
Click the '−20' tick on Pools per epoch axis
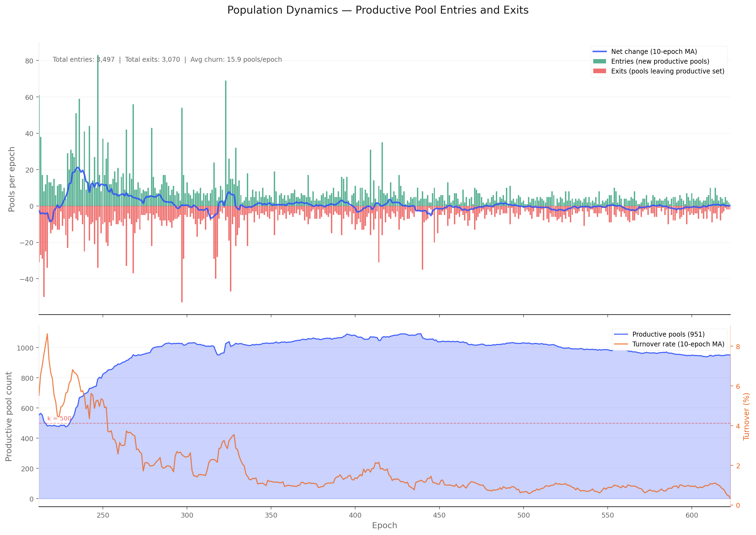26,243
